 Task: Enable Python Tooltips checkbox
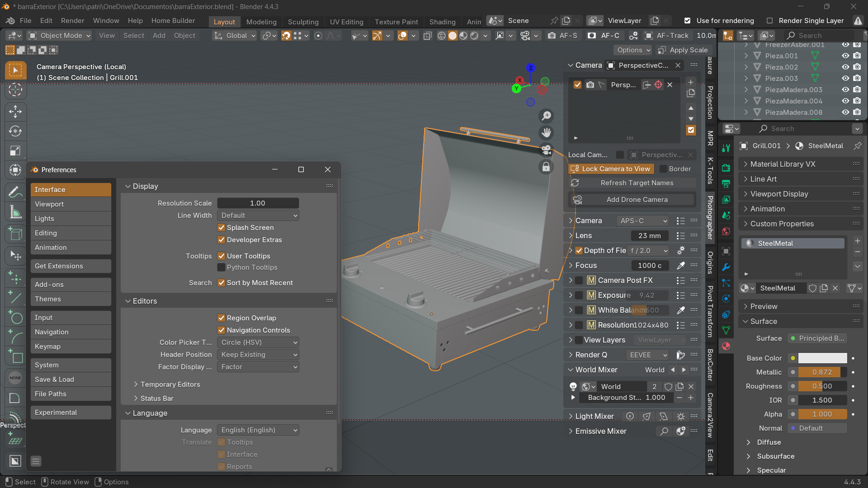221,267
